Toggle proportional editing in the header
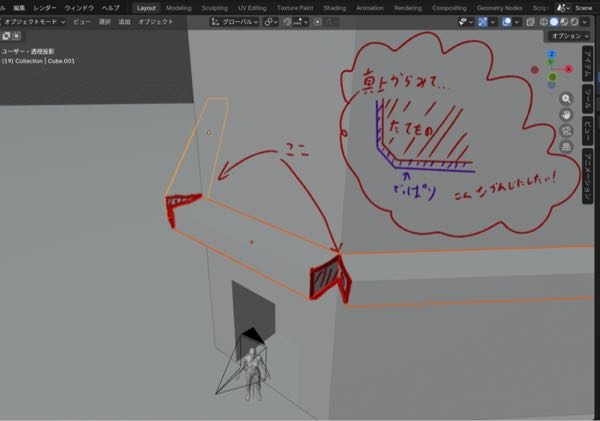 [x=318, y=22]
